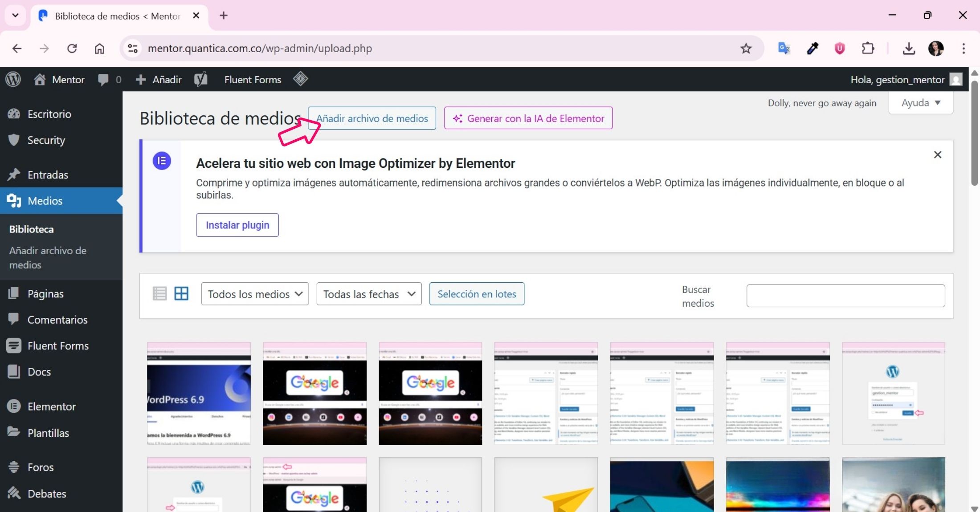
Task: Click the Instalar plugin button
Action: tap(237, 225)
